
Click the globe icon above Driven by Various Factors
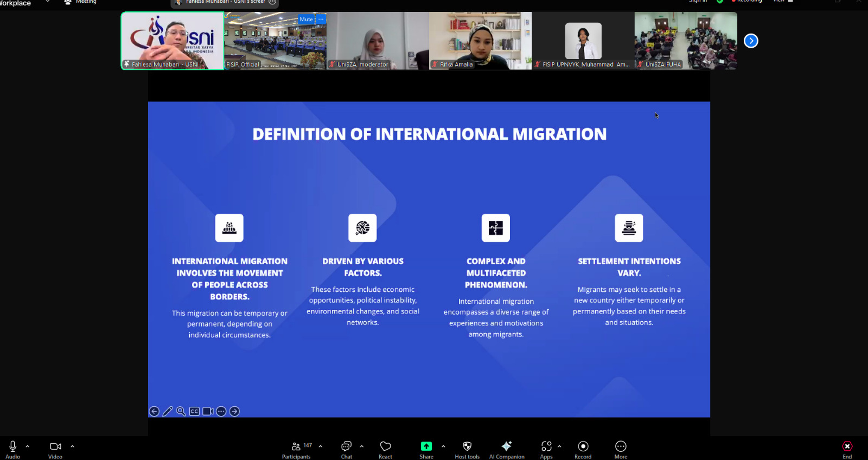(x=362, y=228)
